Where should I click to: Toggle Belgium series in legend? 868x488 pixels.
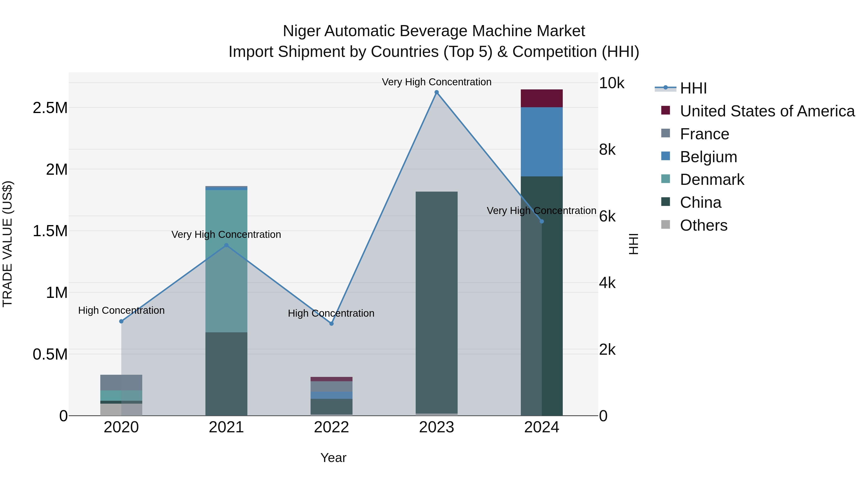699,157
